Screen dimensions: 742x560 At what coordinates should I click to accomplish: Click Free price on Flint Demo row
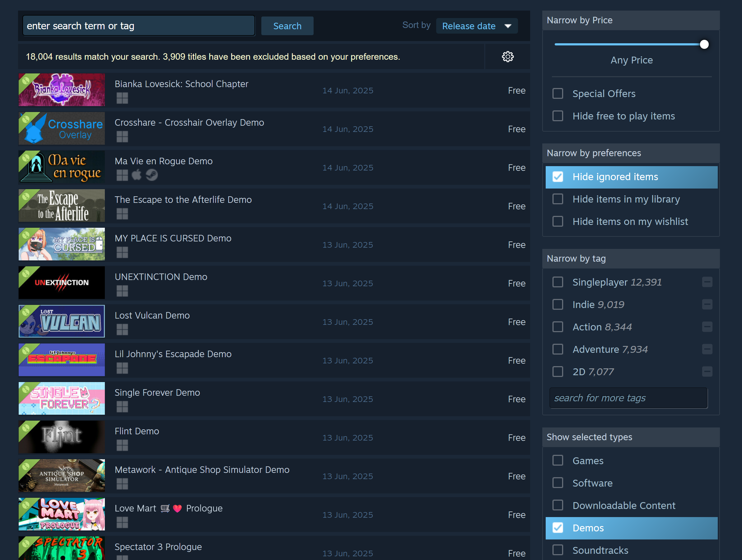pos(516,437)
